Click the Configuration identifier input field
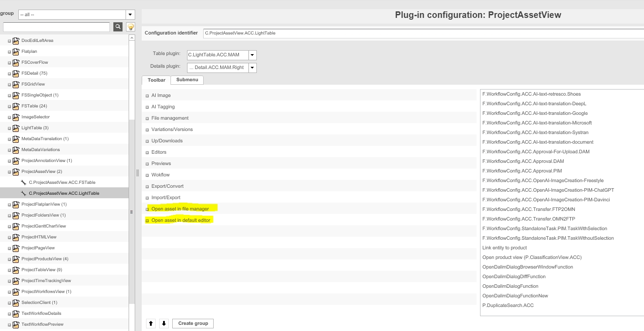The width and height of the screenshot is (644, 331). coord(423,33)
